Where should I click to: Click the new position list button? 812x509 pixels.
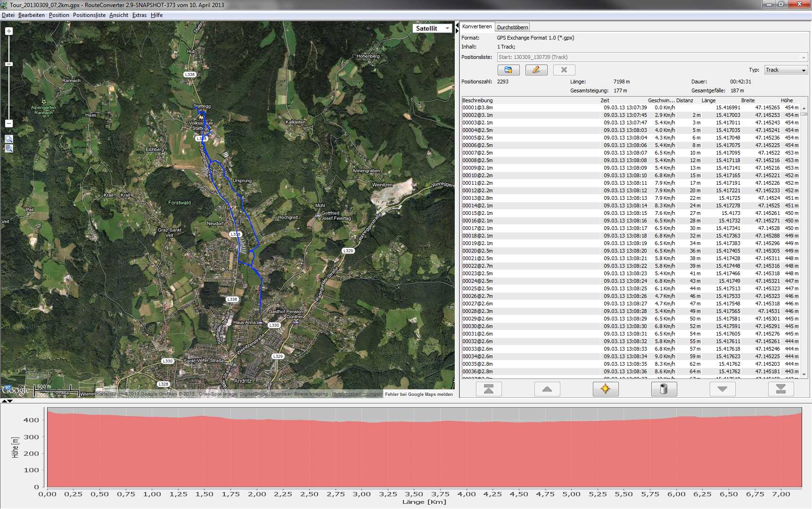click(508, 70)
